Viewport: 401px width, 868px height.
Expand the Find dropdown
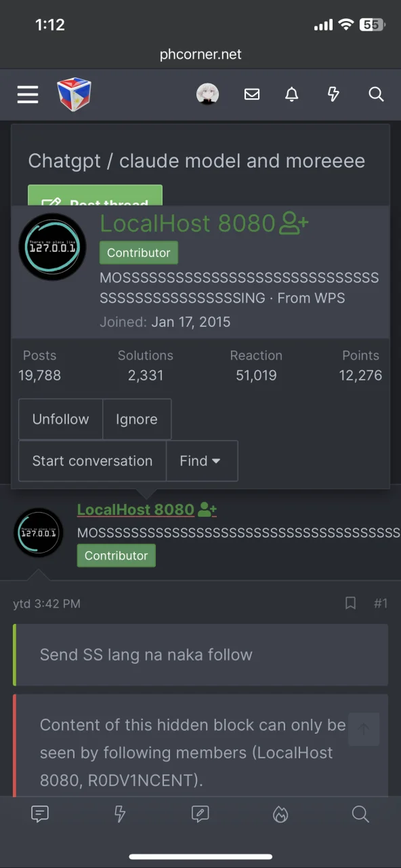(201, 461)
